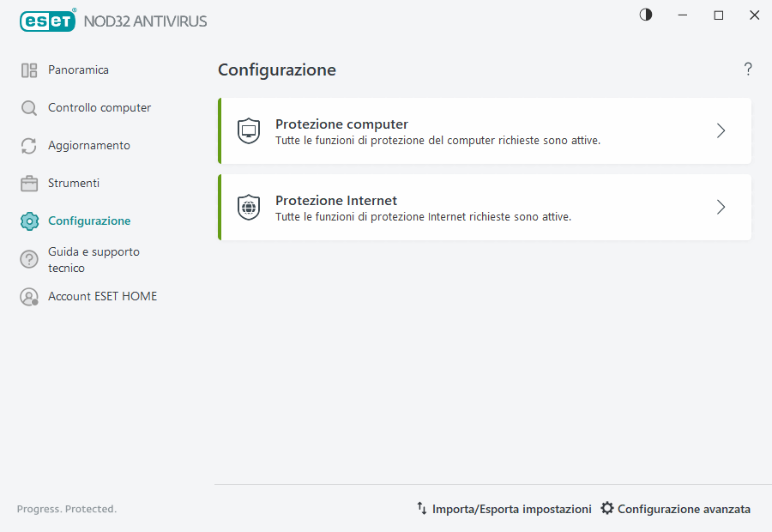The image size is (772, 532).
Task: Click the Importa/Esporta arrows icon
Action: 422,508
